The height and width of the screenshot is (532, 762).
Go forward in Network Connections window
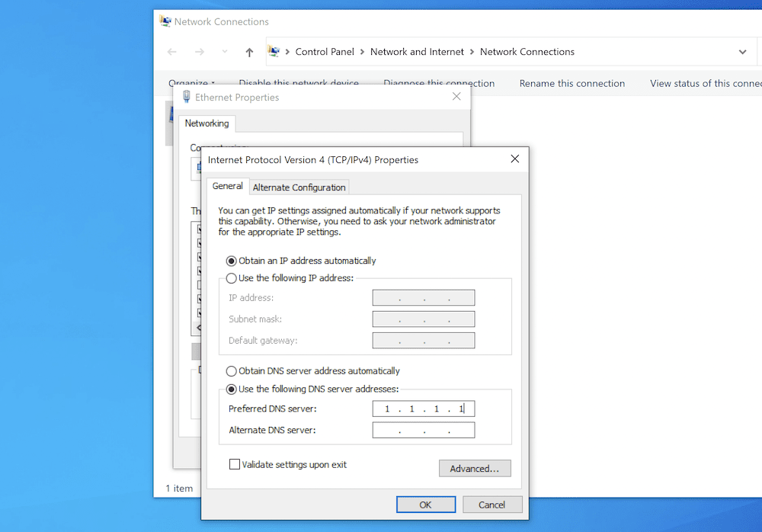[199, 52]
